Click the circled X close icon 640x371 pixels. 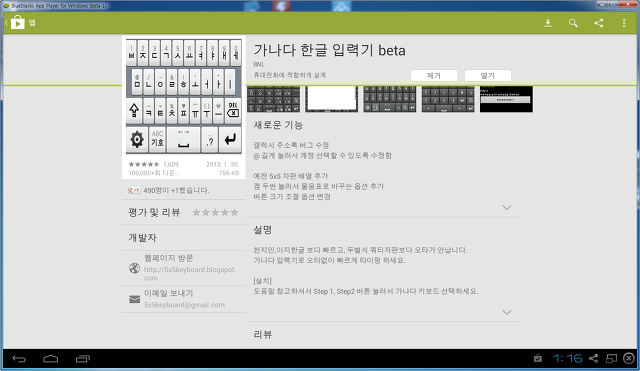click(629, 358)
